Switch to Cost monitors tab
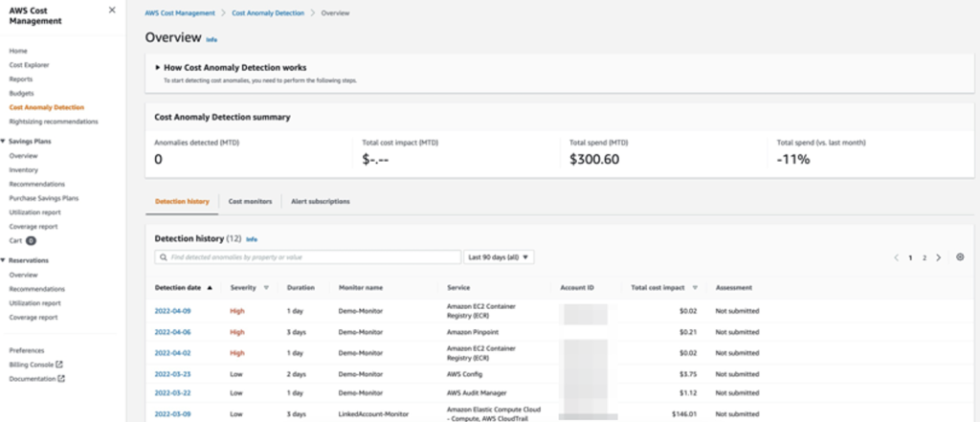Image resolution: width=980 pixels, height=422 pixels. 250,202
